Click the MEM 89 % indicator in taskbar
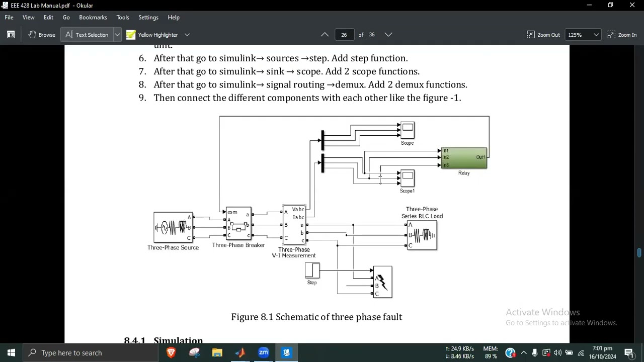This screenshot has height=362, width=644. tap(491, 353)
